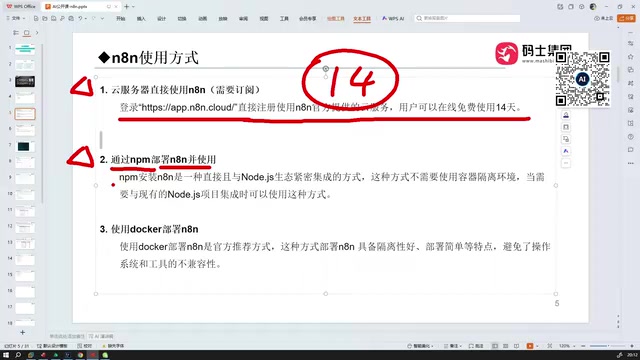
Task: Open the Windows Start menu
Action: pos(6,355)
